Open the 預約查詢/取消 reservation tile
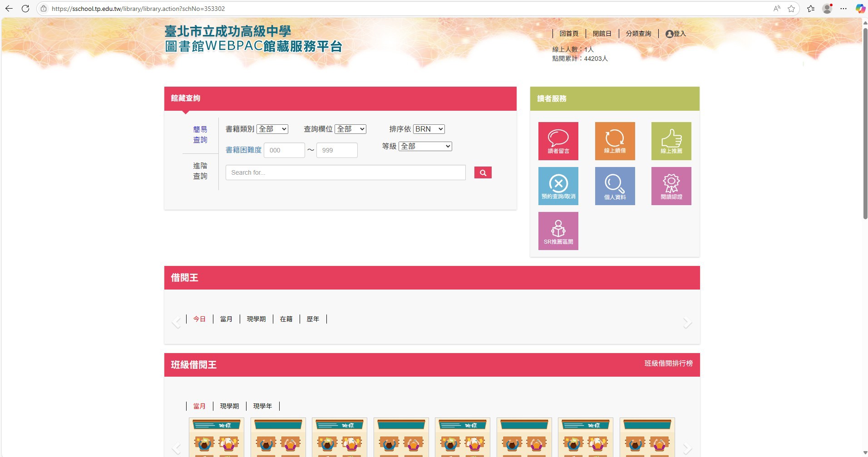Viewport: 868px width, 457px height. tap(558, 186)
